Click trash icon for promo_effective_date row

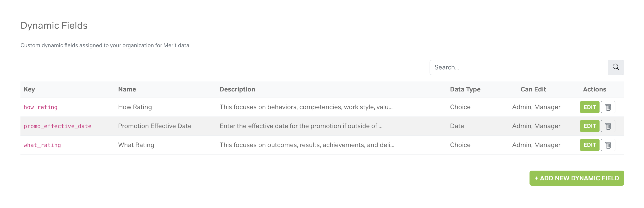click(x=608, y=126)
